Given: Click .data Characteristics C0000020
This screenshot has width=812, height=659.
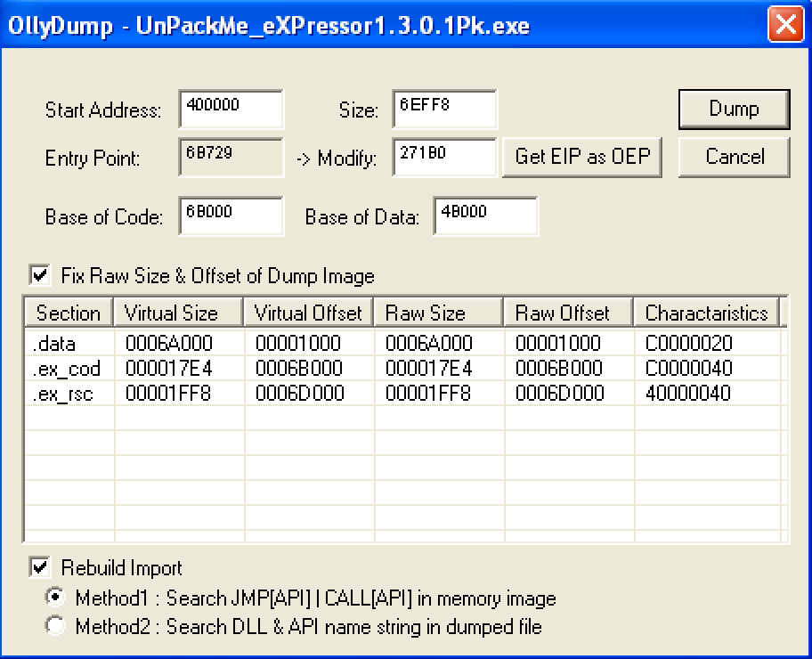Looking at the screenshot, I should point(689,343).
